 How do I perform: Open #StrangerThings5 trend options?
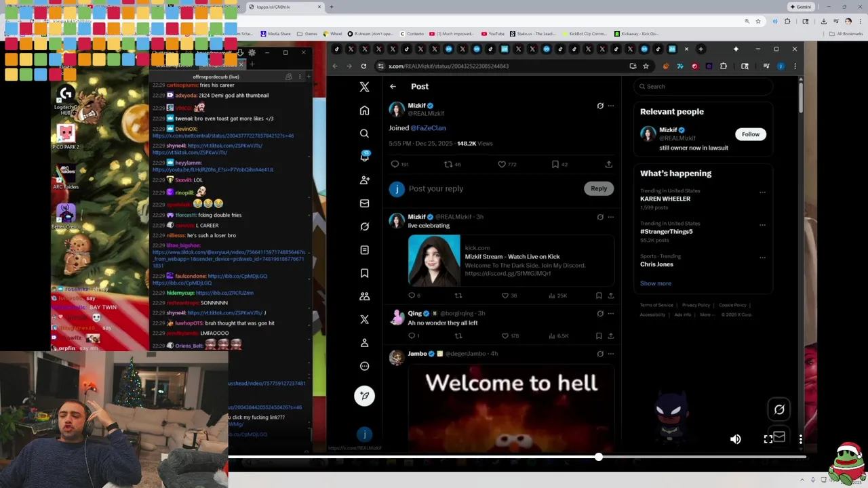tap(762, 225)
